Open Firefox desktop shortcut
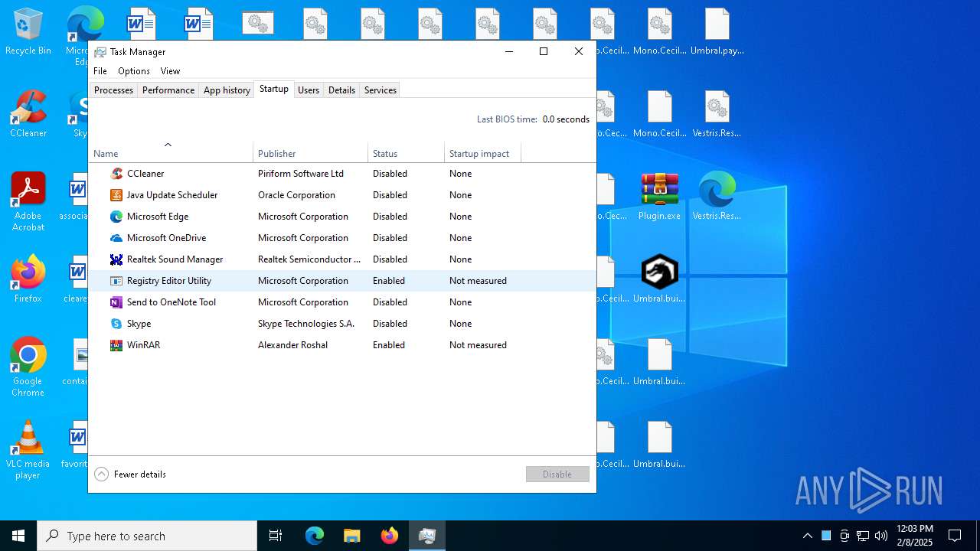This screenshot has width=980, height=551. point(28,279)
